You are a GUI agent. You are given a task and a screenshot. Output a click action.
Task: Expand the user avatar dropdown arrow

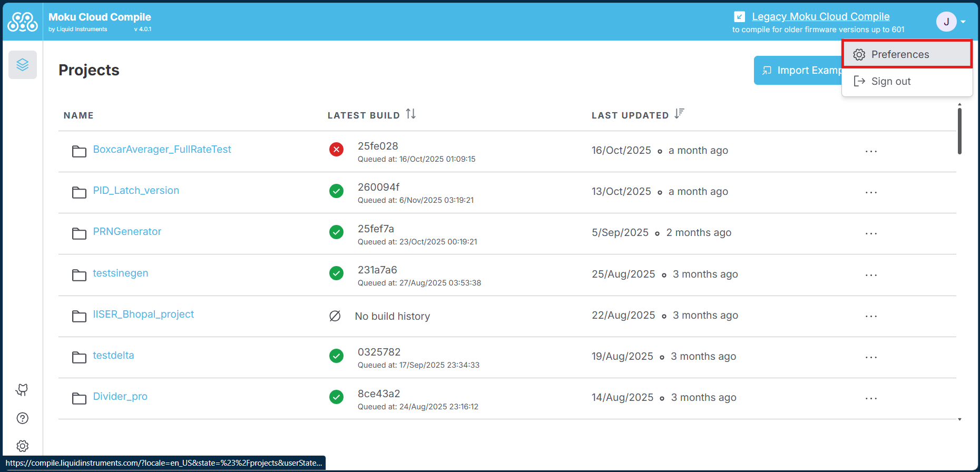pos(963,22)
